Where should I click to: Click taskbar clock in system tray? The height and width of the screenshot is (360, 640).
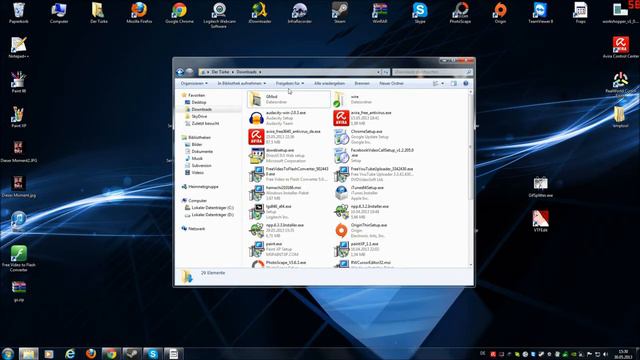(623, 354)
